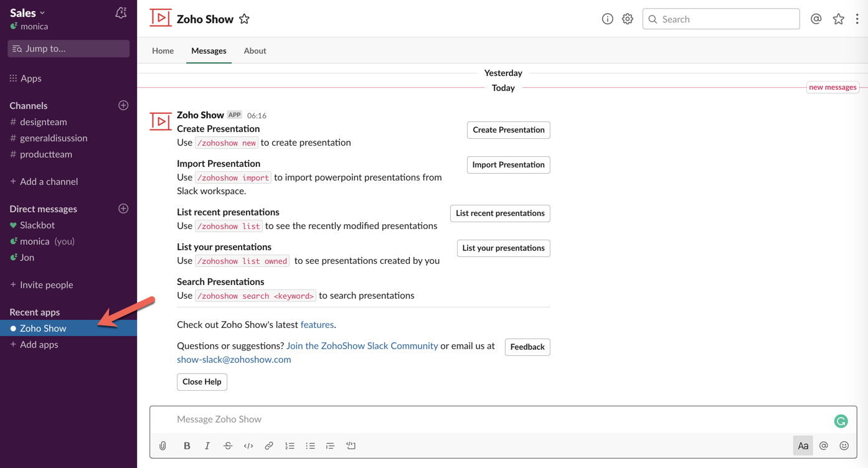Switch to the Home tab
The width and height of the screenshot is (868, 468).
[x=163, y=51]
